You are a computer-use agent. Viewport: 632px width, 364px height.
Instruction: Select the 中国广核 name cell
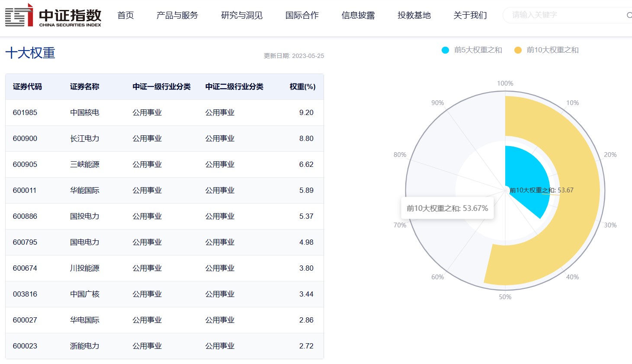pos(85,294)
